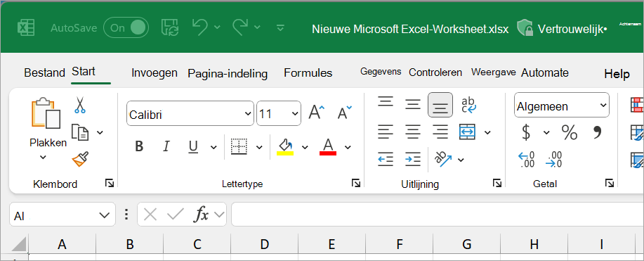The height and width of the screenshot is (261, 644).
Task: Align text left
Action: click(386, 132)
